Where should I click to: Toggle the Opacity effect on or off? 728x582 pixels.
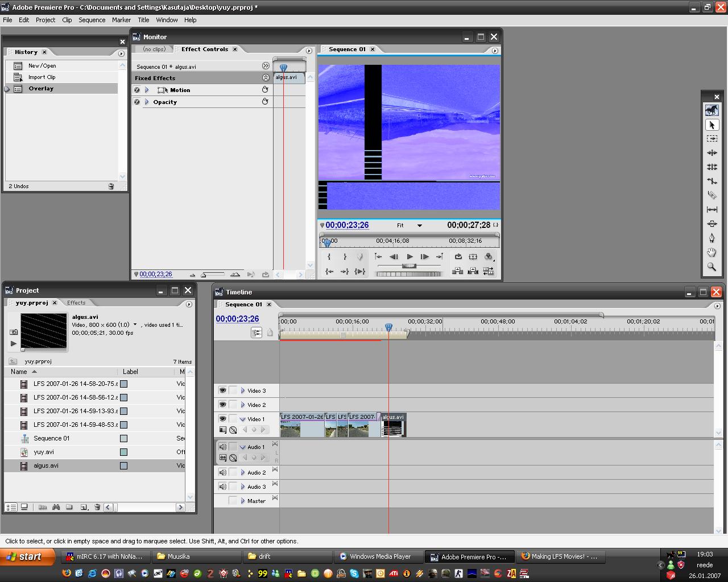pyautogui.click(x=137, y=102)
